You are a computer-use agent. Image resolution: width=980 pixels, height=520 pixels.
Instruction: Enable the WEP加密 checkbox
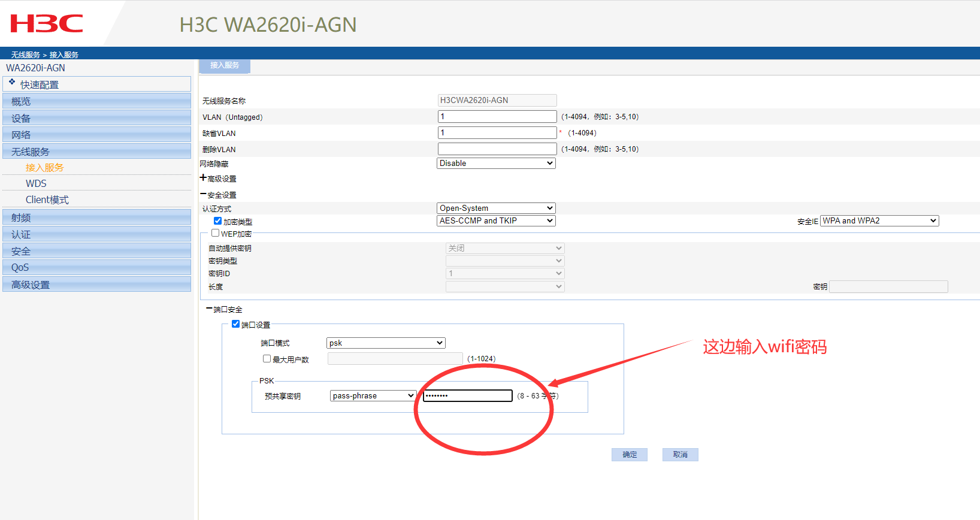(x=215, y=233)
